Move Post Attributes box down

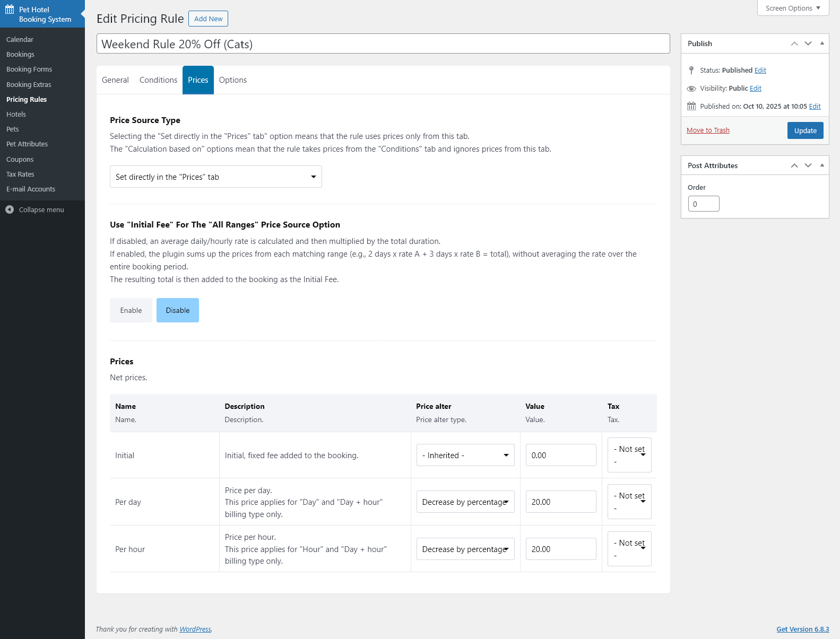(808, 165)
